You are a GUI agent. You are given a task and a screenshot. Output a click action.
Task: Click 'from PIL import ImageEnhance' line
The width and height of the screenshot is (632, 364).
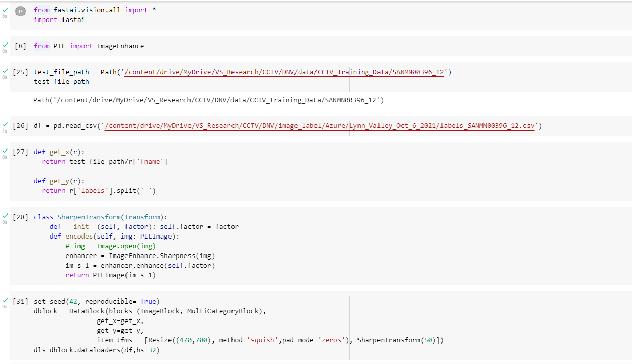click(89, 46)
